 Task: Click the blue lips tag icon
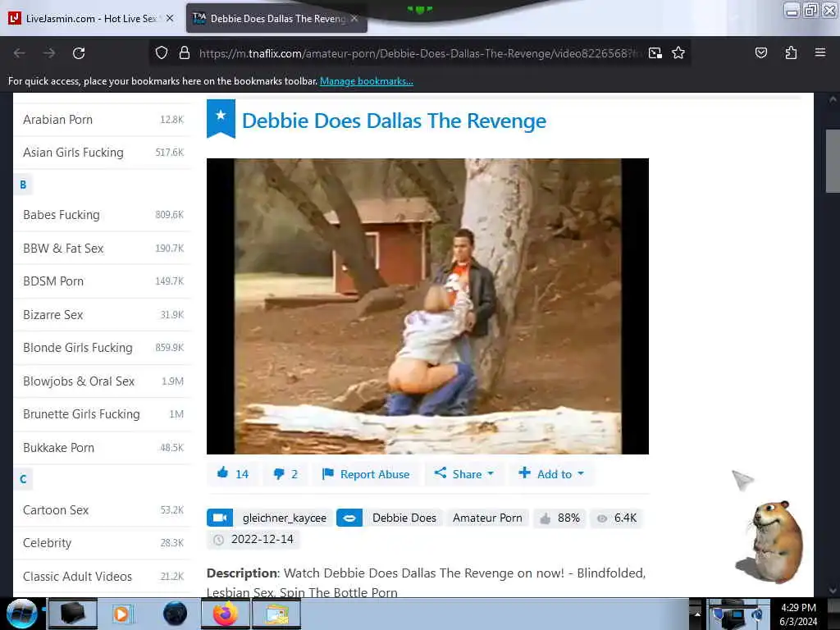pos(349,518)
